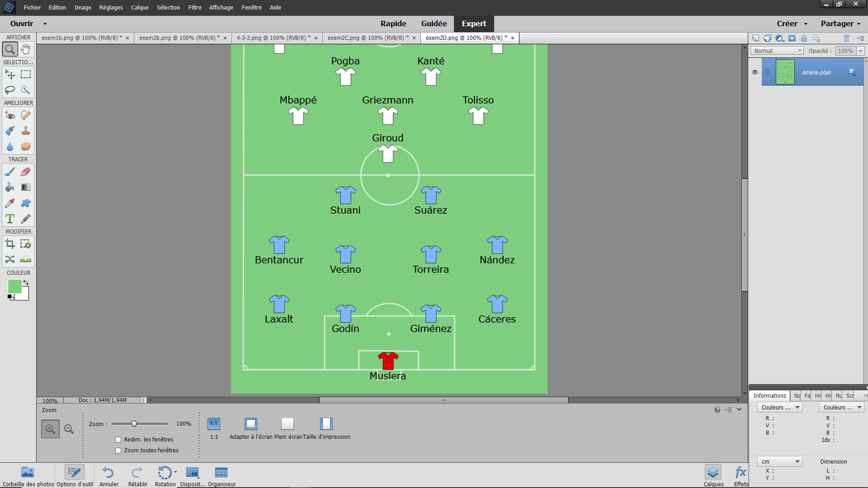Select the Color Picker eyedropper tool
The width and height of the screenshot is (868, 488).
click(x=10, y=203)
